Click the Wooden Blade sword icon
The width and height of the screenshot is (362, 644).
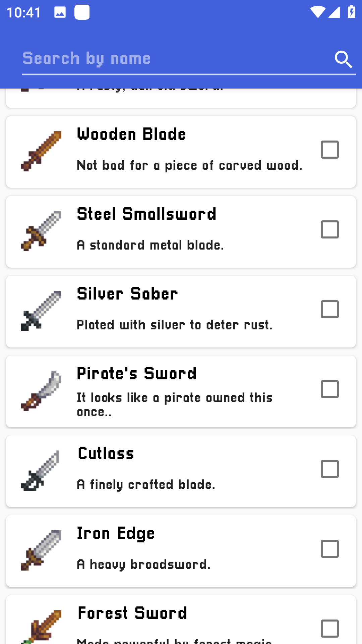pos(41,151)
